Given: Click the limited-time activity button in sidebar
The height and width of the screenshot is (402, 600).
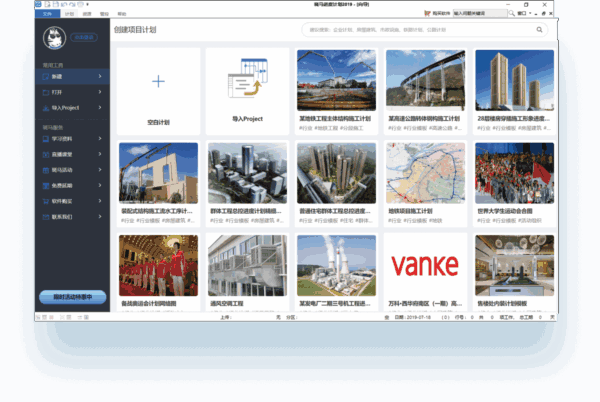Looking at the screenshot, I should 74,297.
